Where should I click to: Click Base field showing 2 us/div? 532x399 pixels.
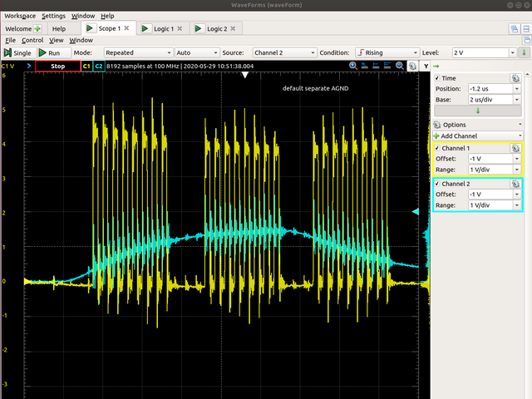tap(490, 100)
